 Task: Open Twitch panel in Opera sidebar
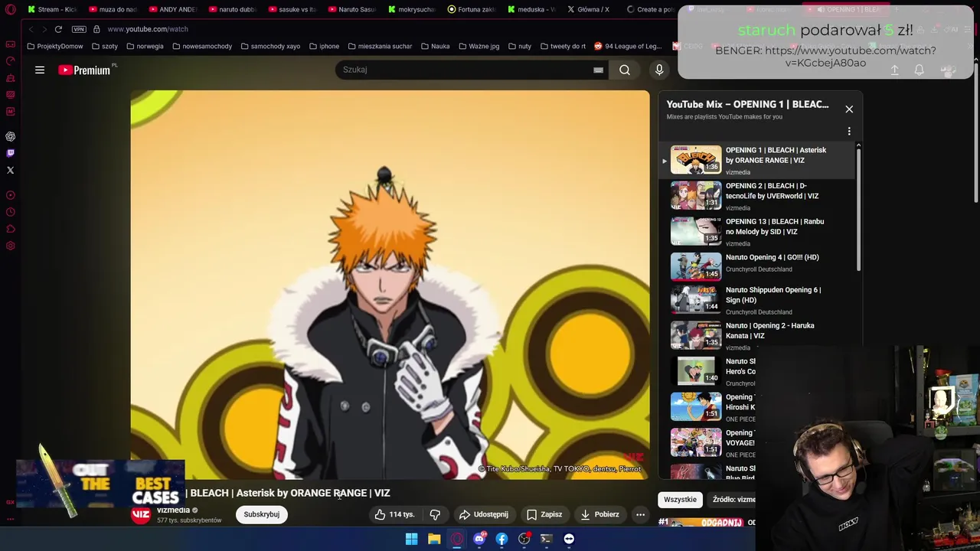point(11,153)
